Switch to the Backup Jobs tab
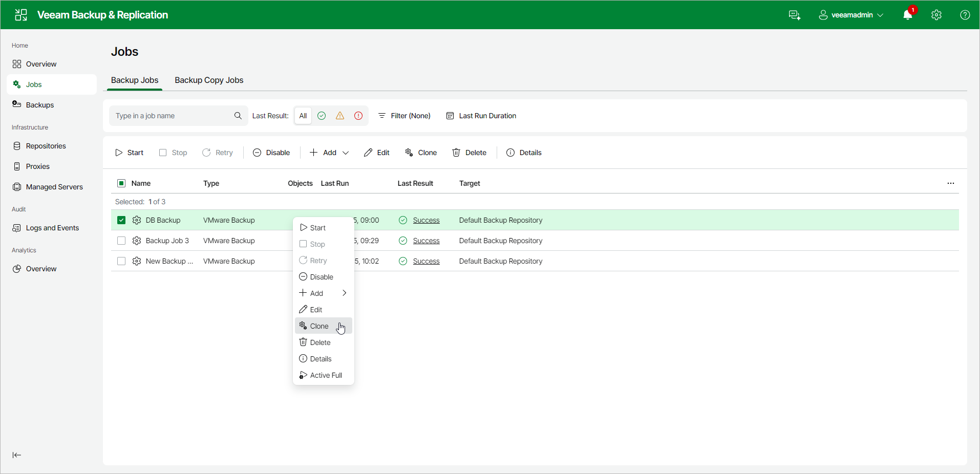The height and width of the screenshot is (474, 980). pos(135,80)
